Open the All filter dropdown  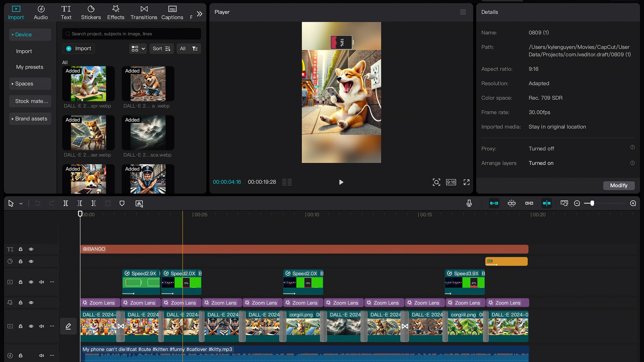189,49
